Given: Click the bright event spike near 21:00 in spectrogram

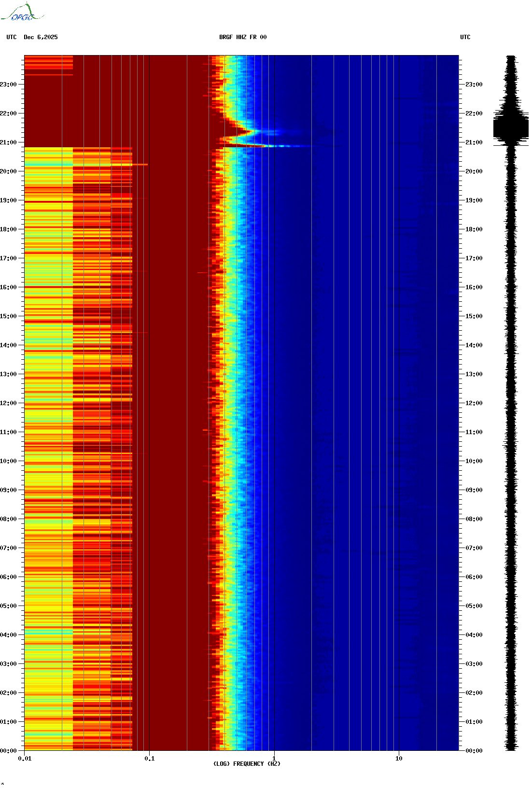Looking at the screenshot, I should [x=270, y=146].
